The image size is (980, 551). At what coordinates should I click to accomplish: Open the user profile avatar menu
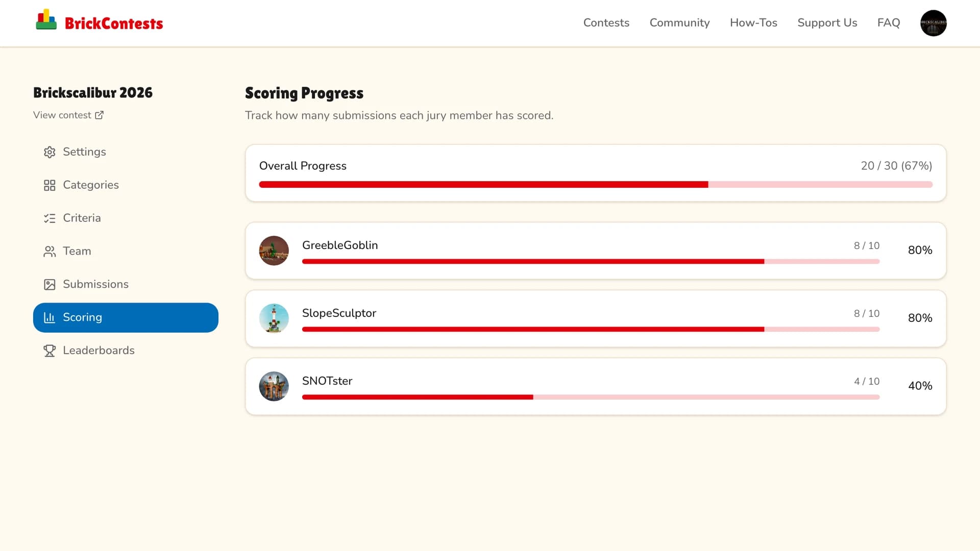(x=933, y=23)
